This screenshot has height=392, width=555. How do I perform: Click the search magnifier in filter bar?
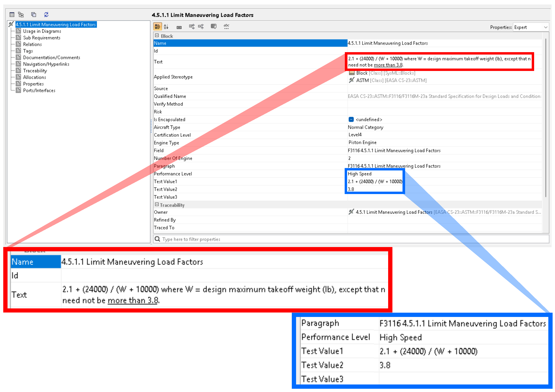[157, 239]
